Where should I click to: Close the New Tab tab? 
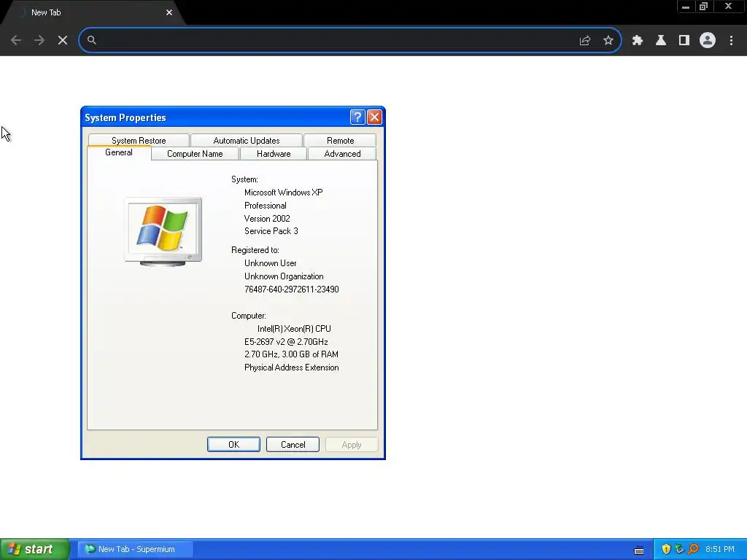[169, 12]
